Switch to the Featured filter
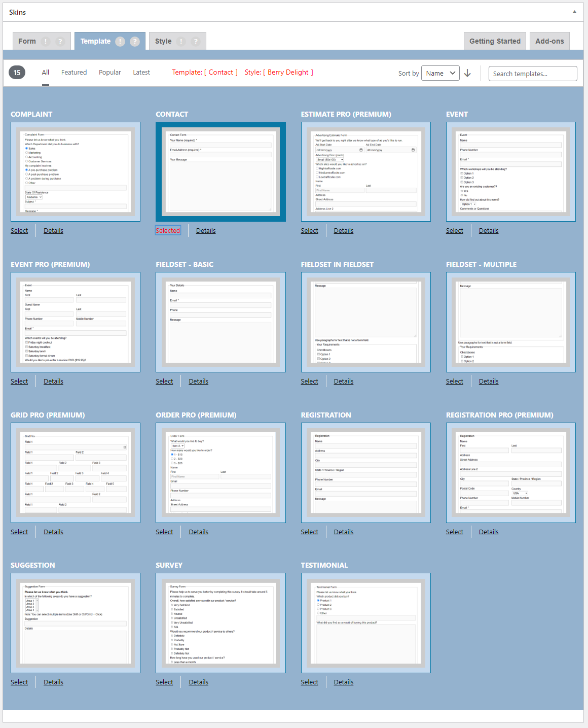This screenshot has width=588, height=728. pyautogui.click(x=74, y=73)
